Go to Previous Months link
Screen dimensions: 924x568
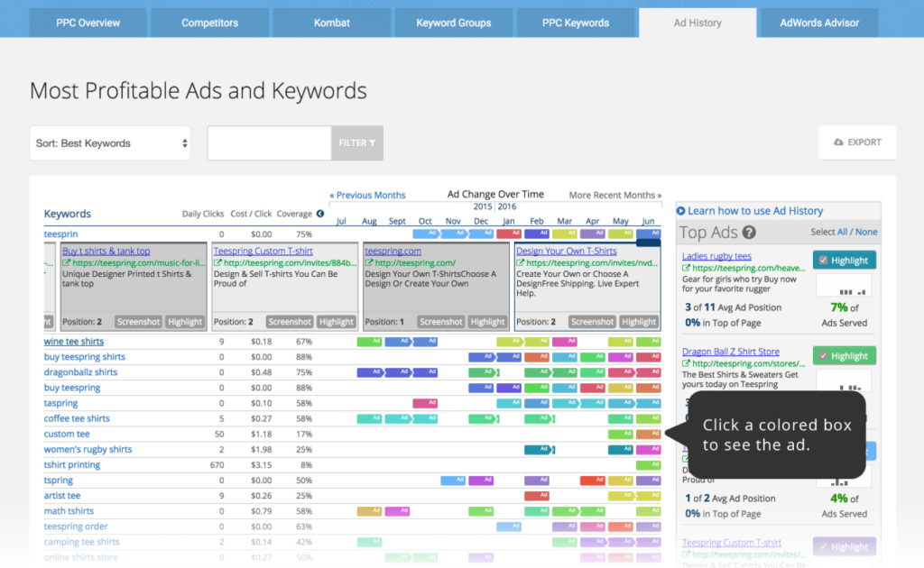(368, 195)
